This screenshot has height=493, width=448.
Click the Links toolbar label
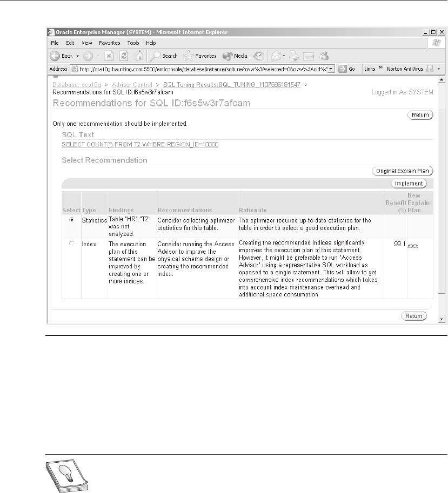[370, 69]
